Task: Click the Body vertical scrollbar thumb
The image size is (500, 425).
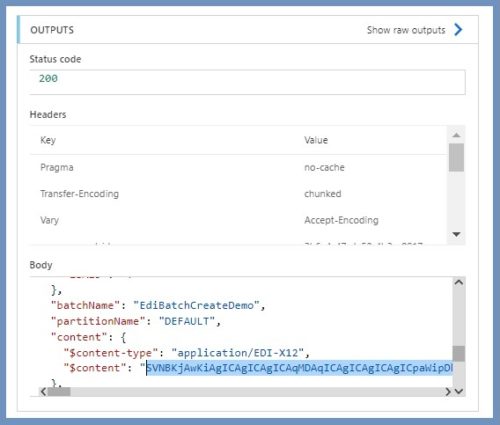Action: pyautogui.click(x=459, y=354)
